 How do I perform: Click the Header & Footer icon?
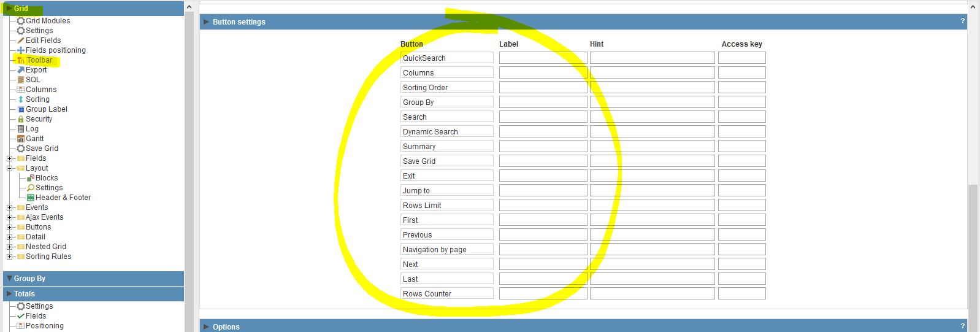[x=31, y=198]
